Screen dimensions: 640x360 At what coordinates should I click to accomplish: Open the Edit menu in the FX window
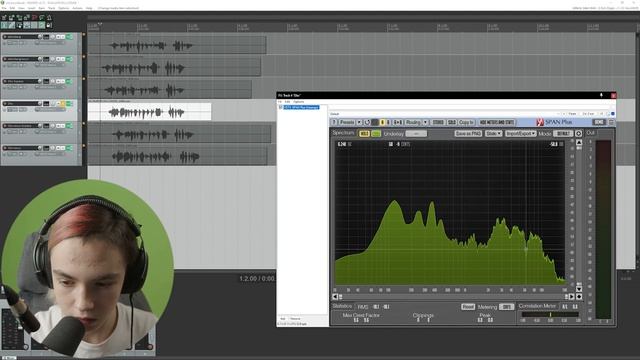tap(287, 102)
